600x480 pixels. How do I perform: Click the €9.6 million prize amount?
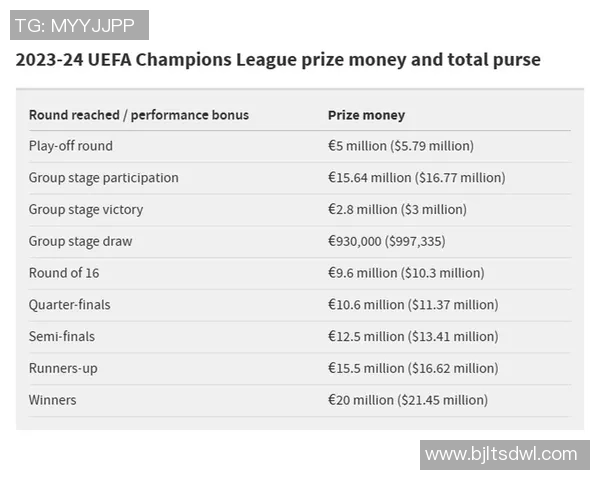tap(406, 273)
